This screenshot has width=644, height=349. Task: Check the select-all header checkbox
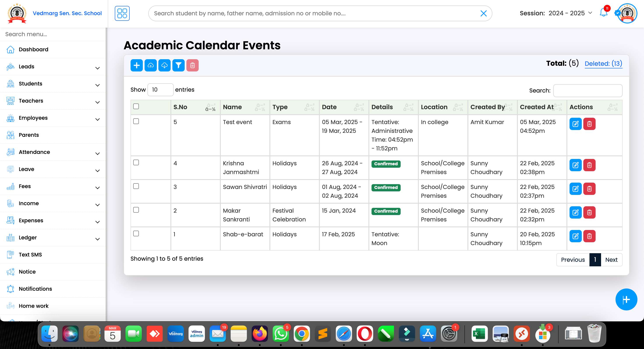pos(136,106)
